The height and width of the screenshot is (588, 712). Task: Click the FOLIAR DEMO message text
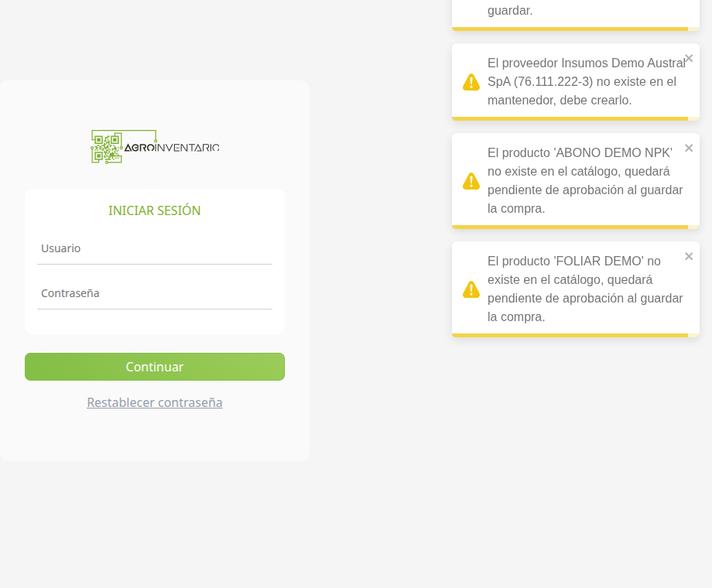(585, 289)
